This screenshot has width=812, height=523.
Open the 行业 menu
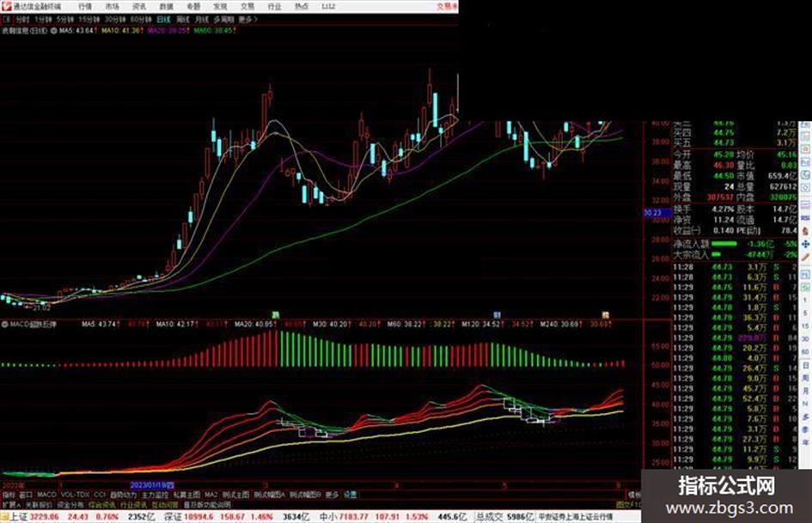(x=274, y=7)
